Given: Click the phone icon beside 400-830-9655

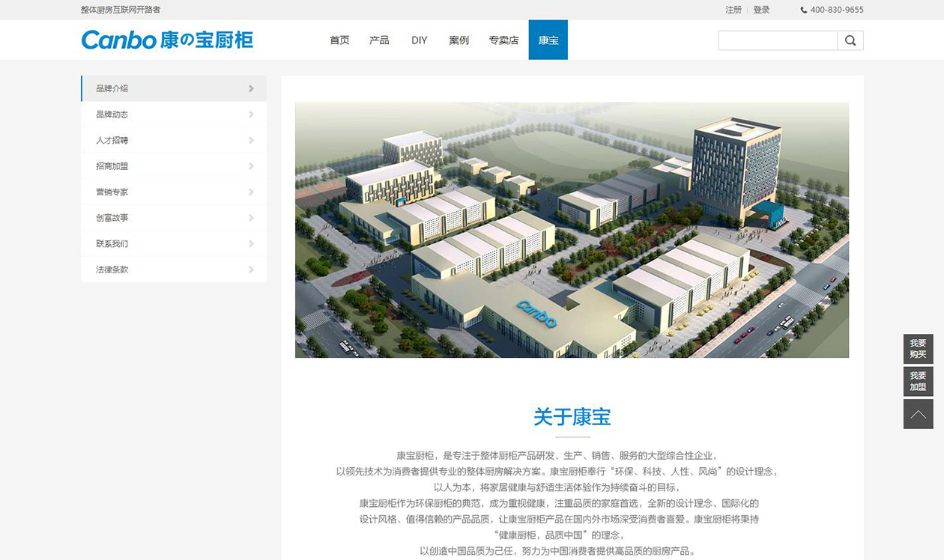Looking at the screenshot, I should coord(804,10).
